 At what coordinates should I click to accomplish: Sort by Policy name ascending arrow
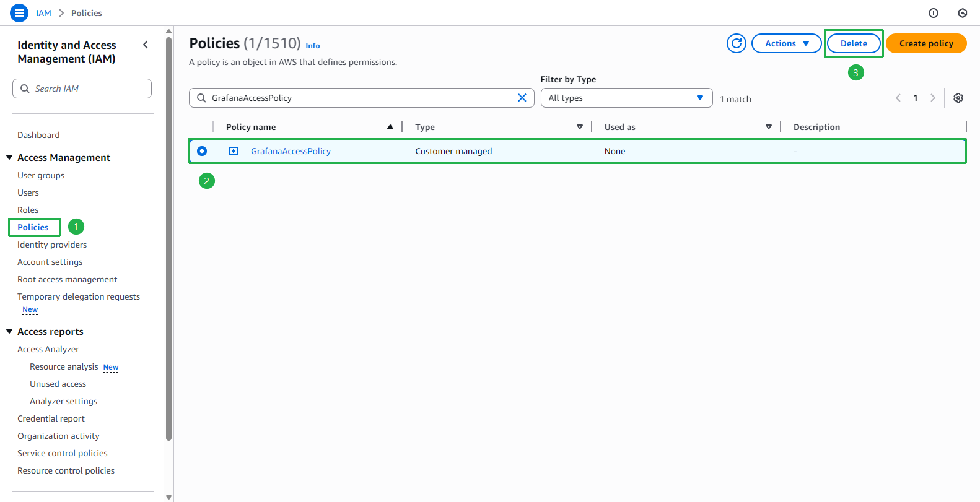point(390,127)
